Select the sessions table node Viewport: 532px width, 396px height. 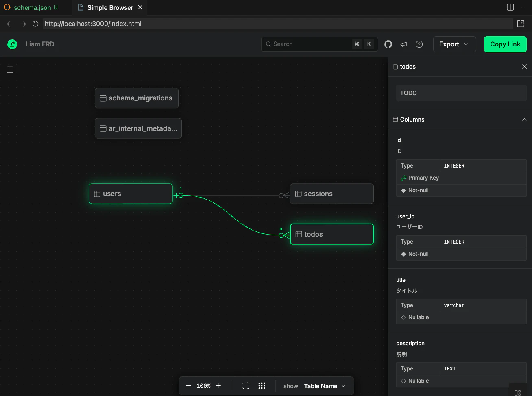[x=332, y=194]
